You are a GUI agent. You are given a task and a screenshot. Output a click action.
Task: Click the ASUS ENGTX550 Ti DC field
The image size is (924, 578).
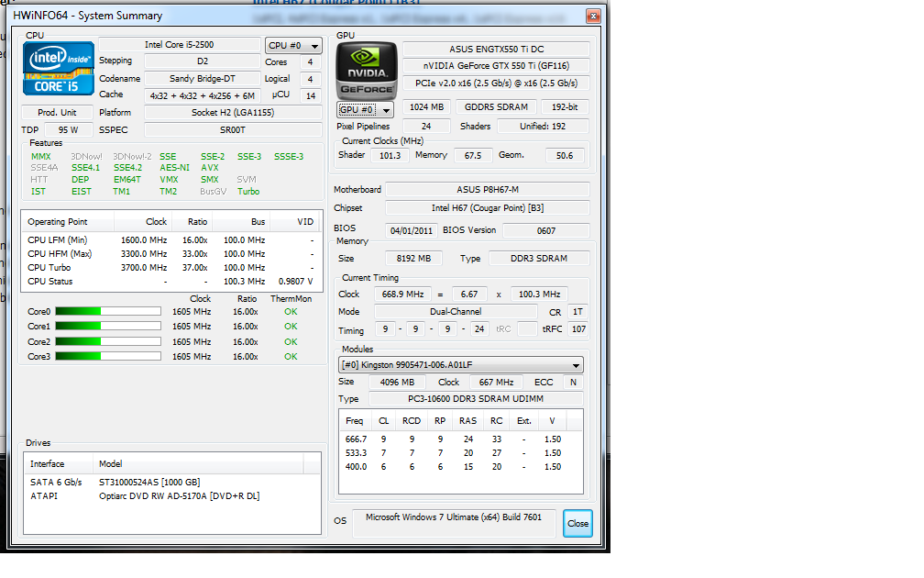pos(496,49)
